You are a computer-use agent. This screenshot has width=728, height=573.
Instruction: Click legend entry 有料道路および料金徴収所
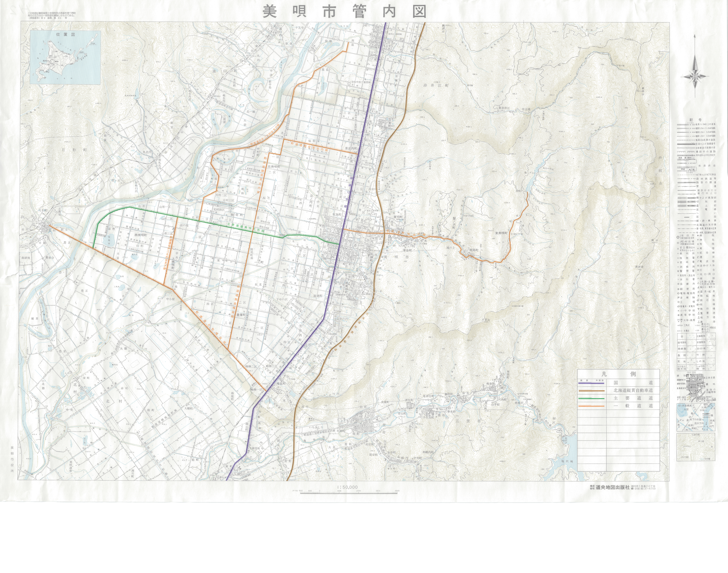coord(696,155)
